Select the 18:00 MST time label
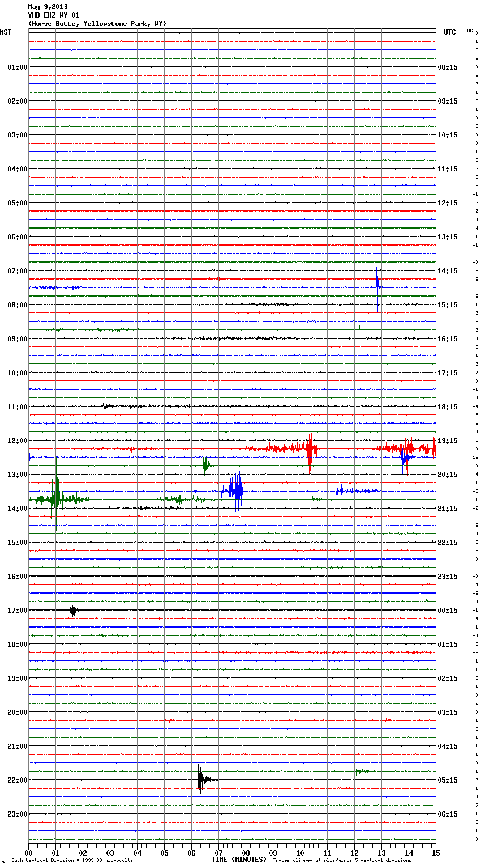The height and width of the screenshot is (868, 481). [18, 644]
